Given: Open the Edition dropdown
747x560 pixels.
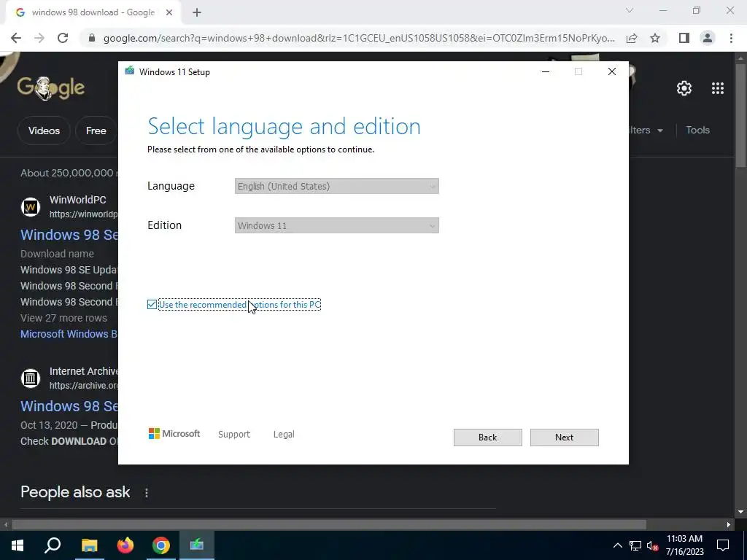Looking at the screenshot, I should pos(336,226).
